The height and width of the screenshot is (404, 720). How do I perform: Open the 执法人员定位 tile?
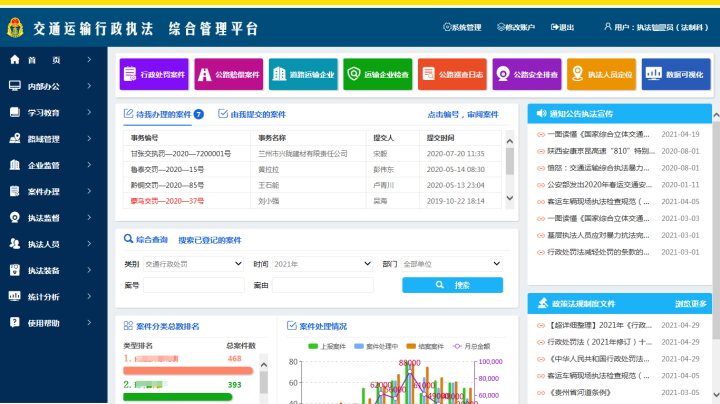[x=602, y=74]
